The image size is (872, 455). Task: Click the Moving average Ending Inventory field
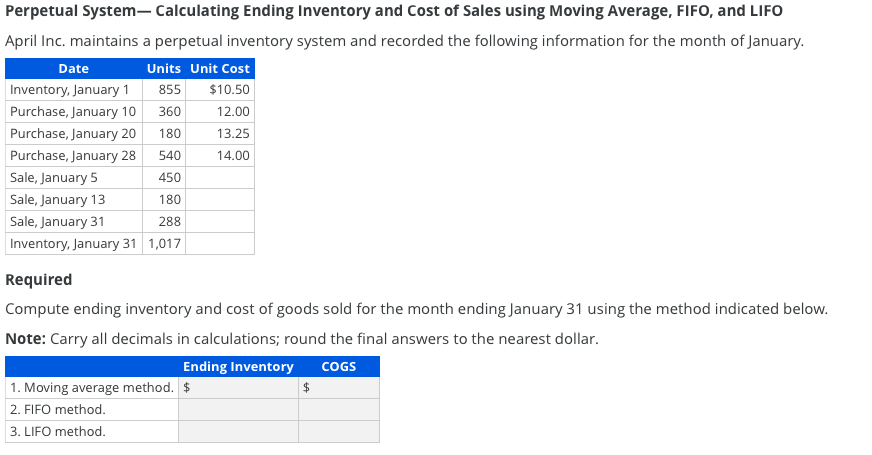(238, 388)
